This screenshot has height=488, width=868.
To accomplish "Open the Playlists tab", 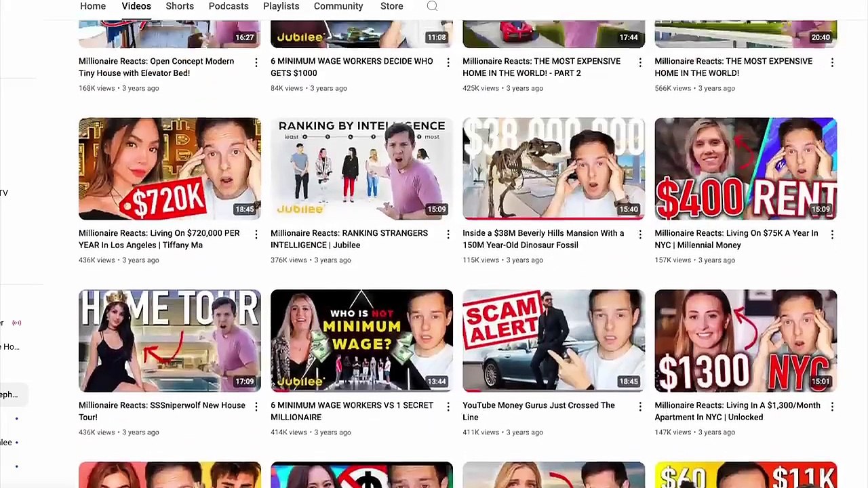I will [x=281, y=6].
